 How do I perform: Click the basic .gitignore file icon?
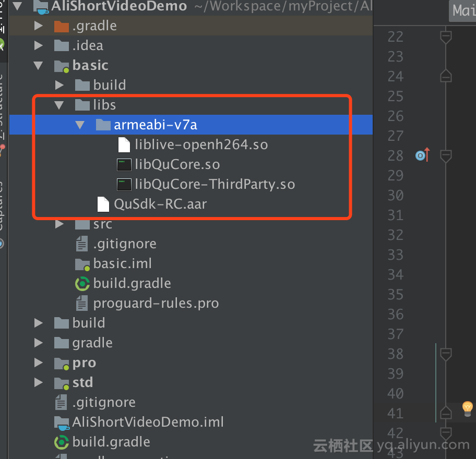pyautogui.click(x=82, y=244)
